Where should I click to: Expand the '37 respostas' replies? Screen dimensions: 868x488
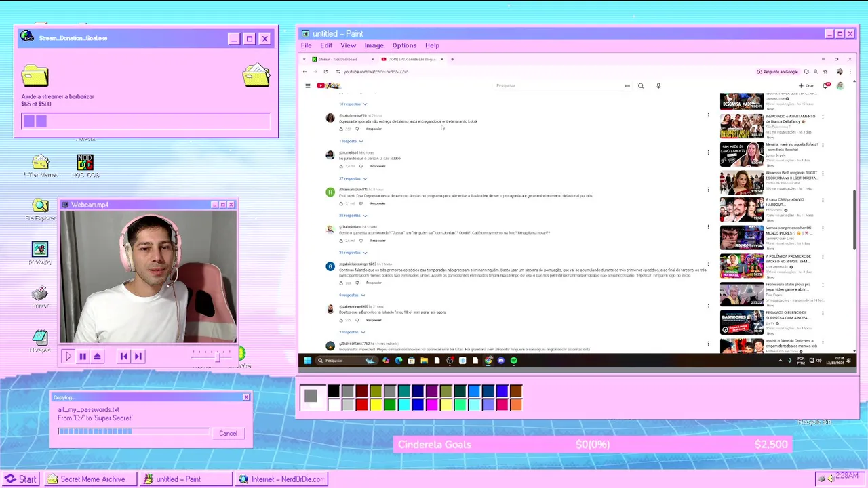click(353, 178)
